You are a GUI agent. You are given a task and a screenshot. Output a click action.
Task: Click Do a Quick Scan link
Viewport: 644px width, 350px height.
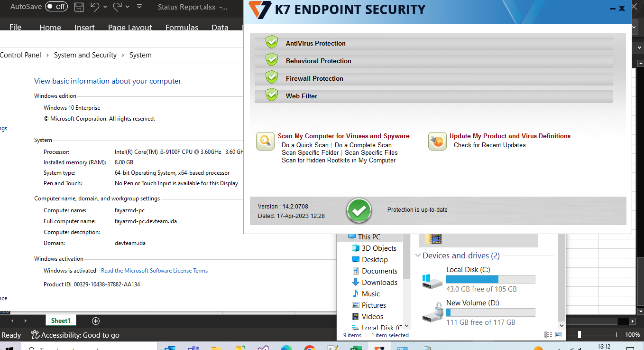[x=305, y=145]
